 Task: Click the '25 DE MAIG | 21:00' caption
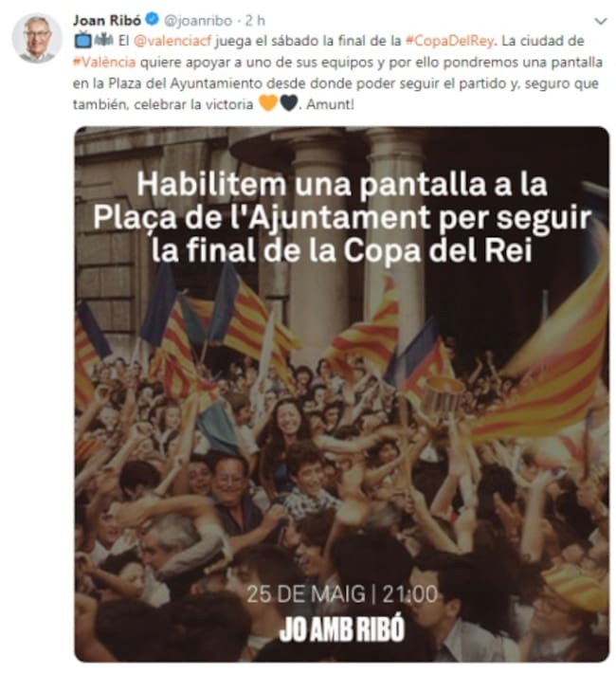[342, 594]
